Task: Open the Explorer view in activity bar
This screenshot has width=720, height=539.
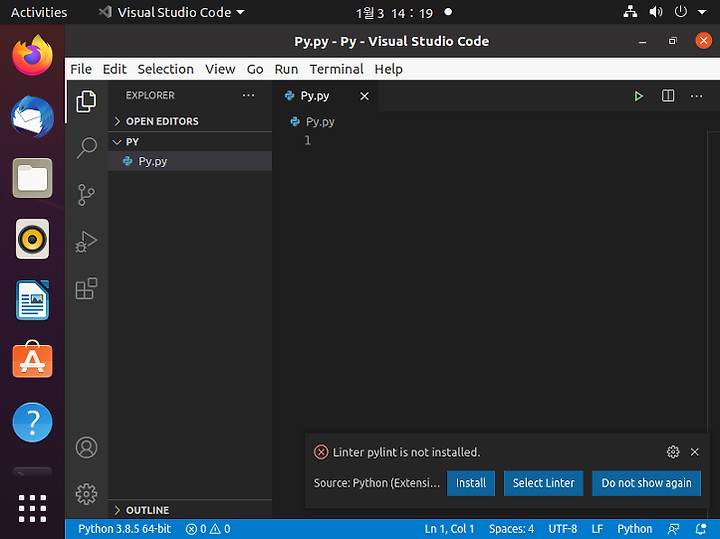Action: [86, 101]
